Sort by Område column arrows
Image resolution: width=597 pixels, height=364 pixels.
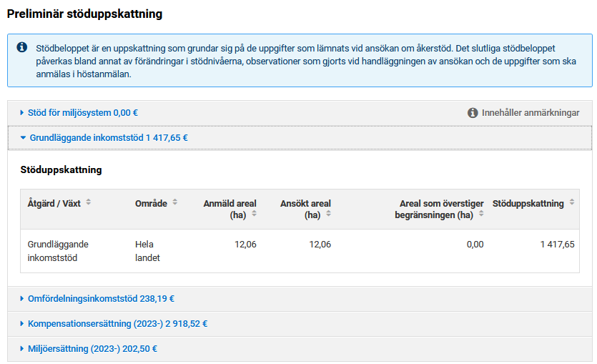175,202
